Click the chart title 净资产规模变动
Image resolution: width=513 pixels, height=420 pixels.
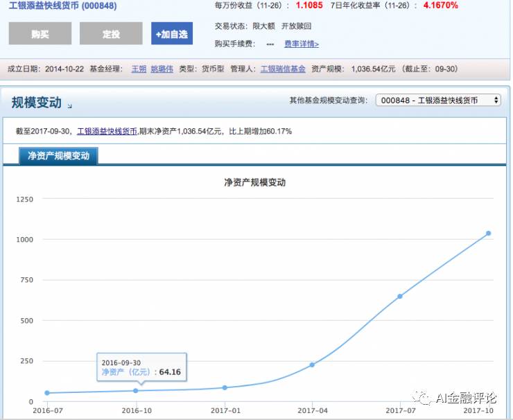[255, 182]
